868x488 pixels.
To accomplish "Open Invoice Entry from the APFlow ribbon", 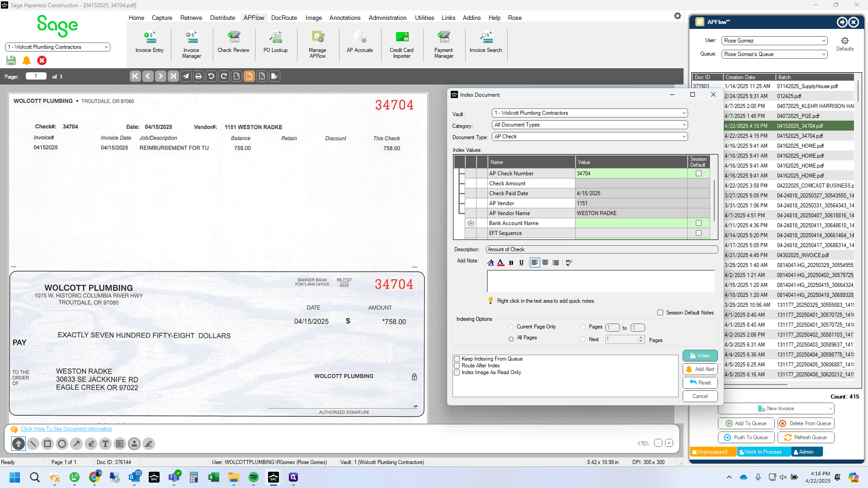I will point(149,42).
